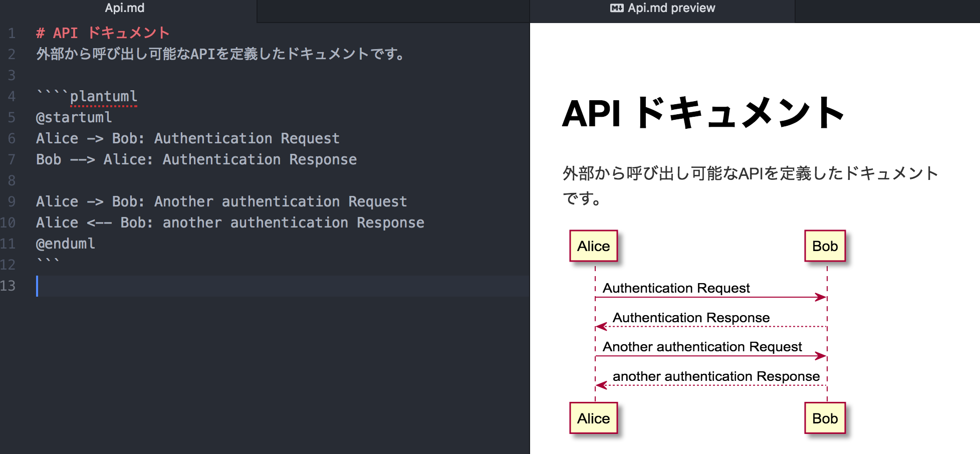The height and width of the screenshot is (454, 980).
Task: Click line number 6 in the gutter
Action: click(x=12, y=138)
